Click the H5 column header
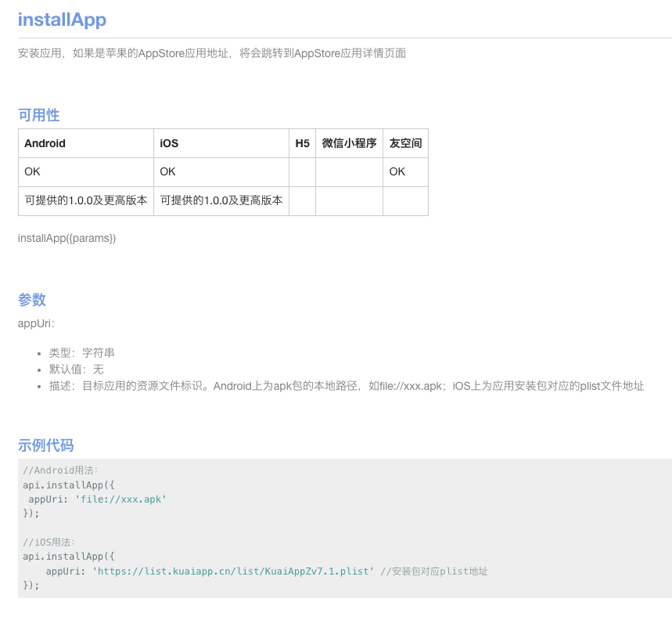672x627 pixels. [302, 143]
